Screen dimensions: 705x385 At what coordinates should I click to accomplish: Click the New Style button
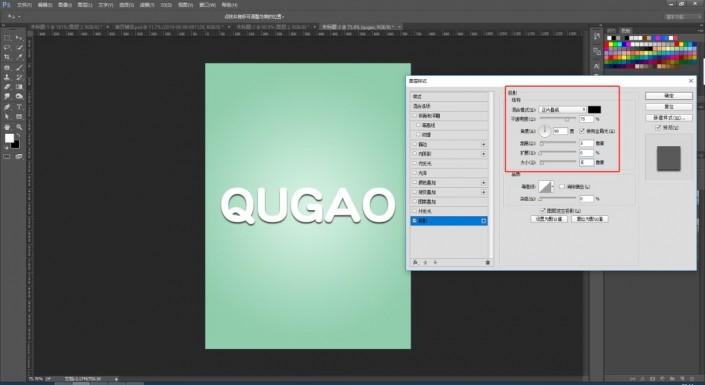click(669, 118)
